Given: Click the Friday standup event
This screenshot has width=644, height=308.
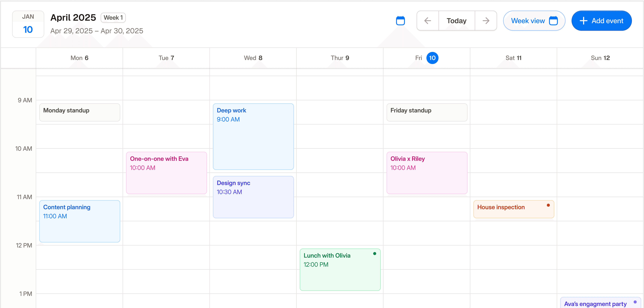Looking at the screenshot, I should tap(427, 112).
